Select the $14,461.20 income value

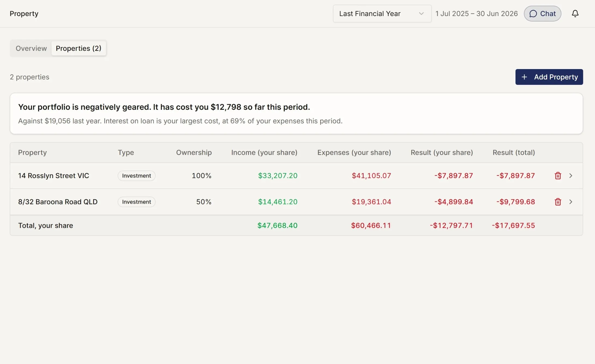[278, 202]
